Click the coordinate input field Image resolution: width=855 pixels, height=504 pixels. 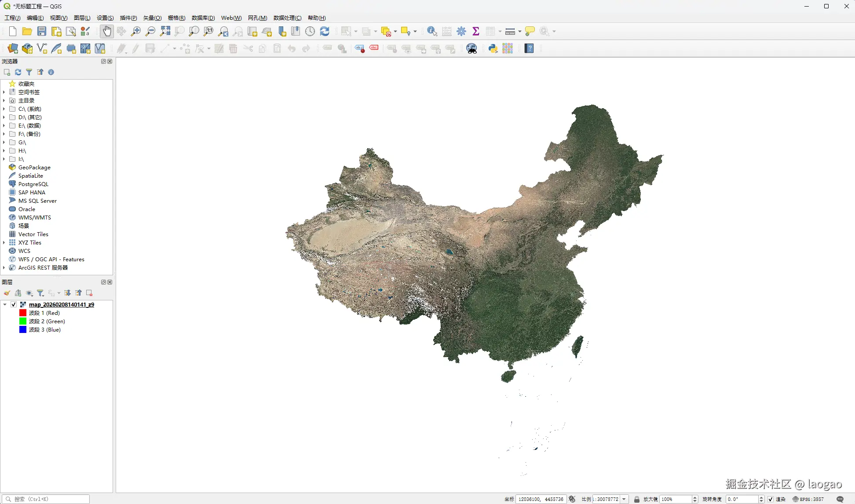pyautogui.click(x=541, y=499)
